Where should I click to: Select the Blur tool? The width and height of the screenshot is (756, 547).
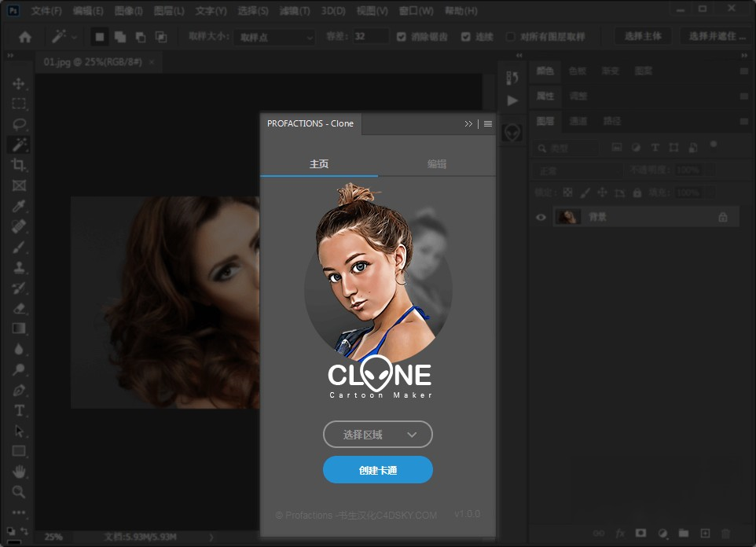(19, 349)
